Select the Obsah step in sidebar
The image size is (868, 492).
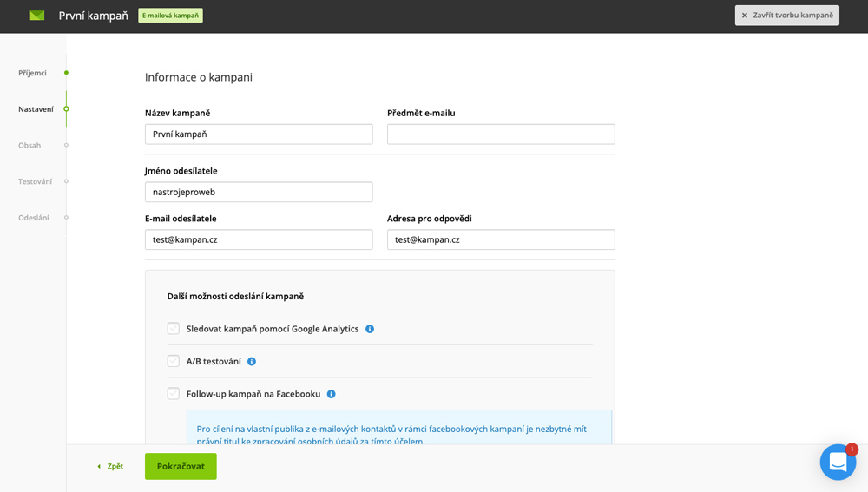point(30,146)
